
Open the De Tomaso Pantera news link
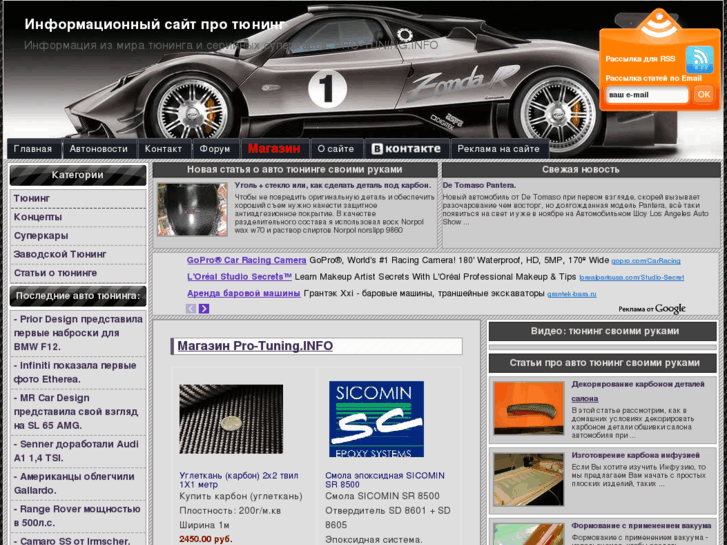(479, 185)
